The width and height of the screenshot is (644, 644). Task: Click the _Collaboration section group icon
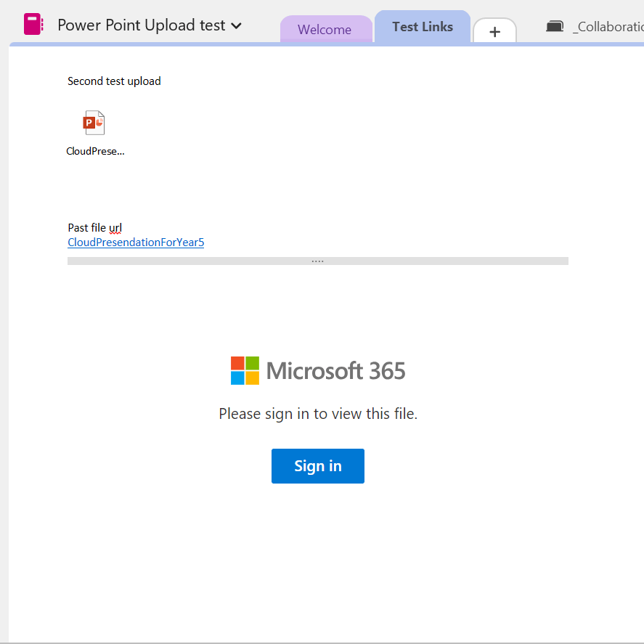point(555,27)
